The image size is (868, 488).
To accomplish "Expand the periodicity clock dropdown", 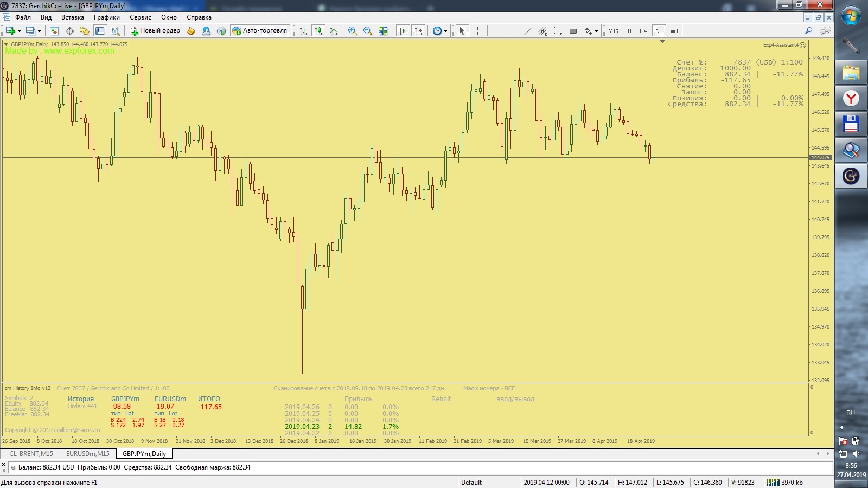I will click(x=445, y=31).
